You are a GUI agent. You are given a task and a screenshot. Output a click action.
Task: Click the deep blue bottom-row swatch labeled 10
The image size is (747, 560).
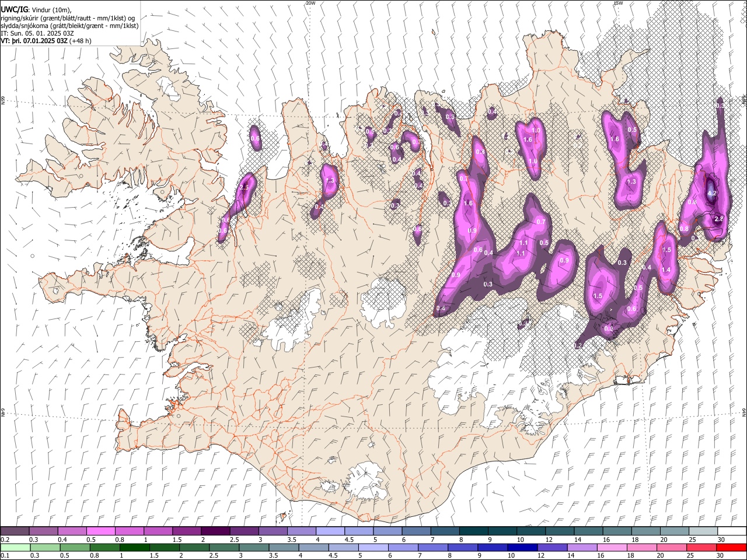[522, 547]
